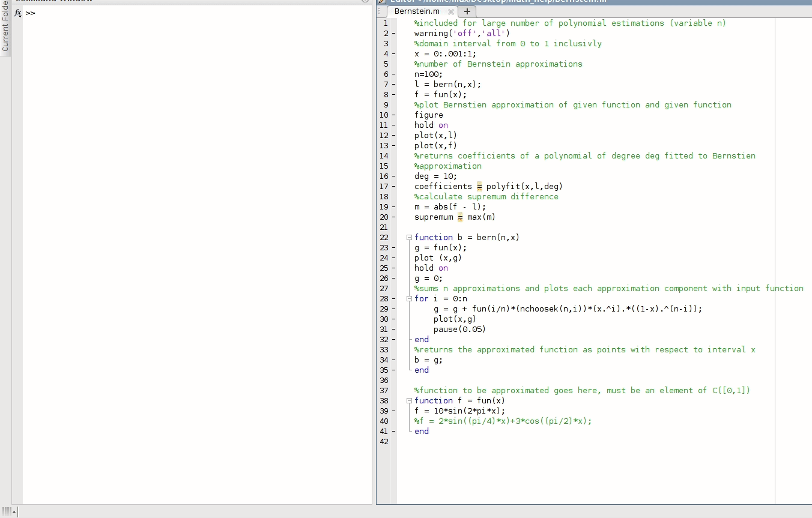Click "deg = 10;" on line 16
The image size is (812, 518).
pyautogui.click(x=435, y=176)
